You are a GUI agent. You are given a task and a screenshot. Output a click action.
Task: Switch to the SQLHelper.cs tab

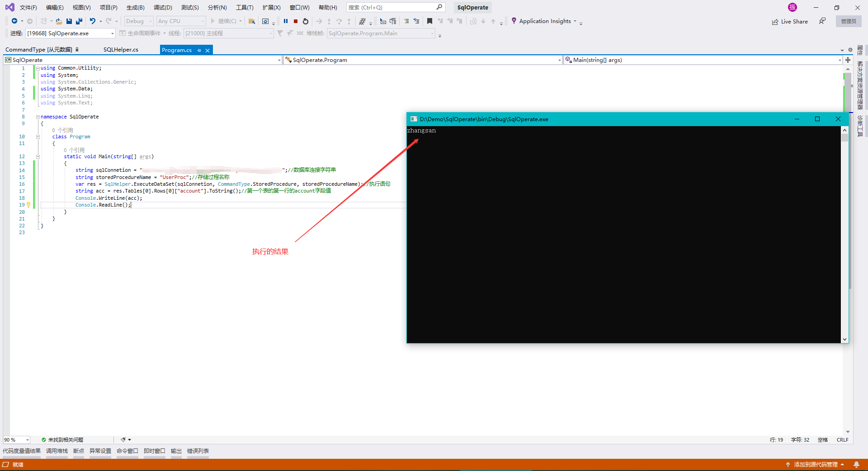point(121,49)
